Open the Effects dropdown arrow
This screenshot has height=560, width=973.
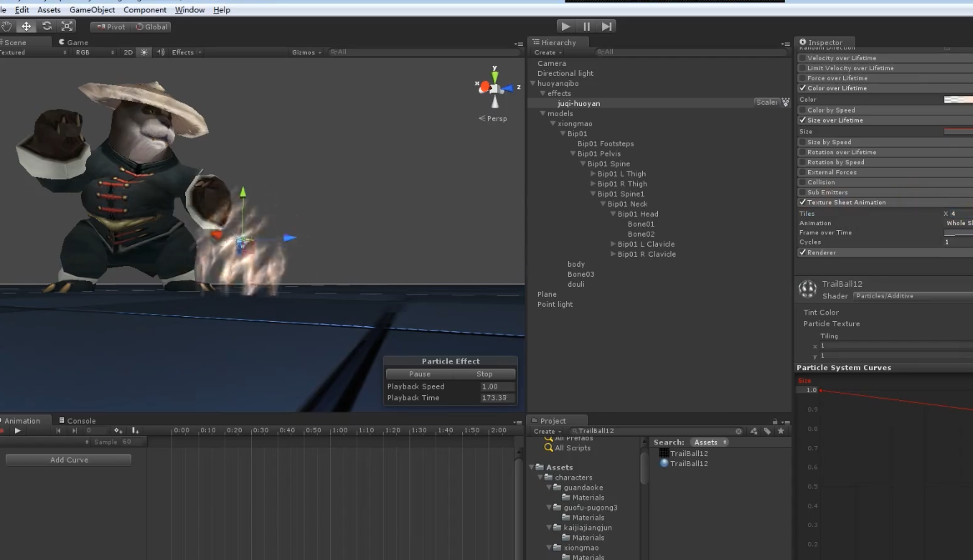click(199, 52)
